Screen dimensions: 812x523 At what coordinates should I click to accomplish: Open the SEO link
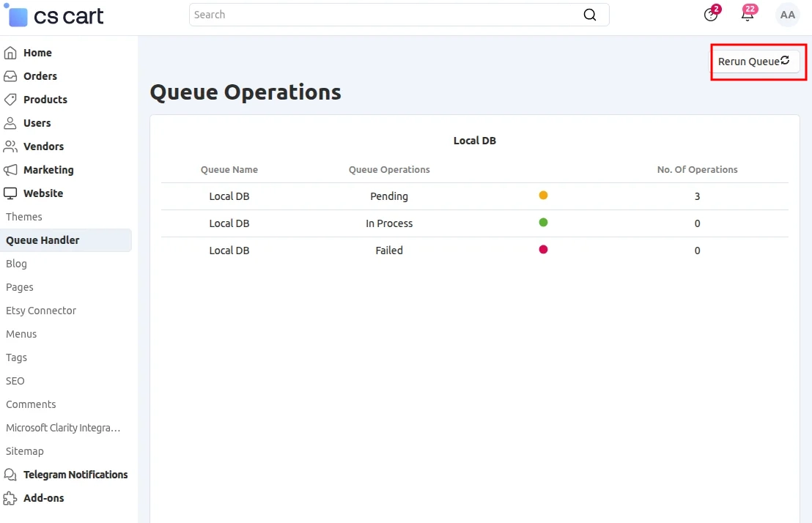(15, 381)
